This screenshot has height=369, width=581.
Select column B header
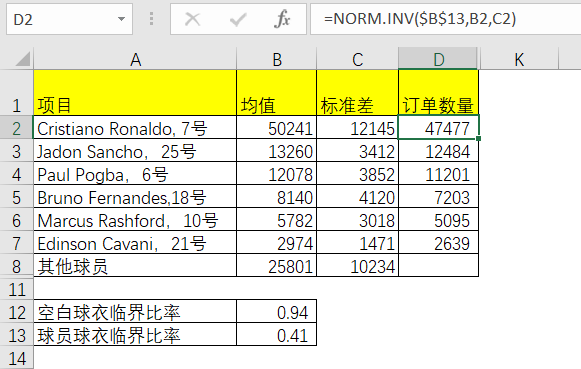coord(276,59)
